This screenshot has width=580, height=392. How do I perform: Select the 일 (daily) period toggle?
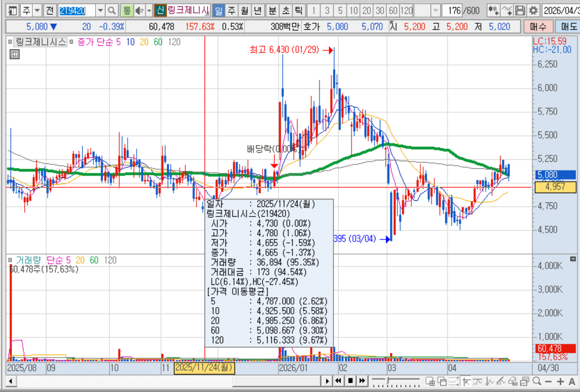[219, 10]
